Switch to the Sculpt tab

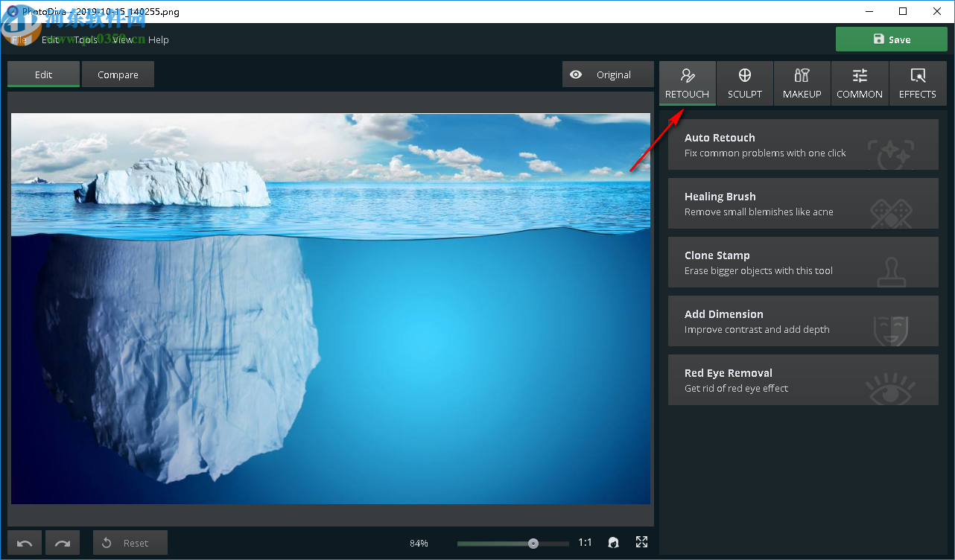(x=744, y=83)
